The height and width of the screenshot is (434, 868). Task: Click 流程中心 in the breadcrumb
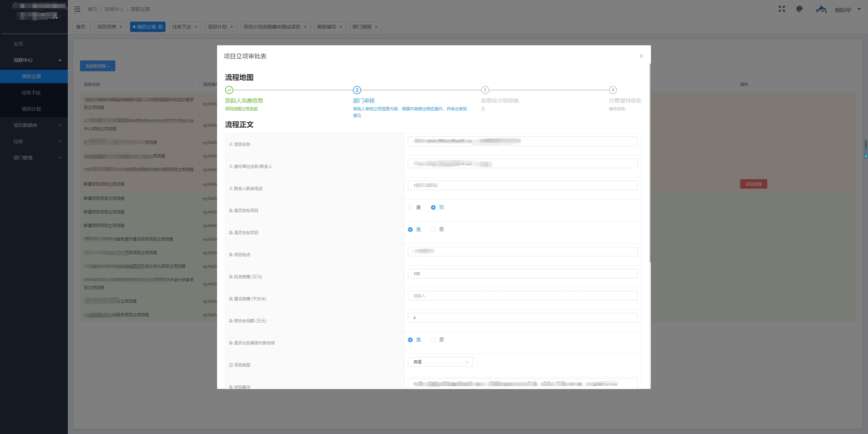click(x=114, y=9)
